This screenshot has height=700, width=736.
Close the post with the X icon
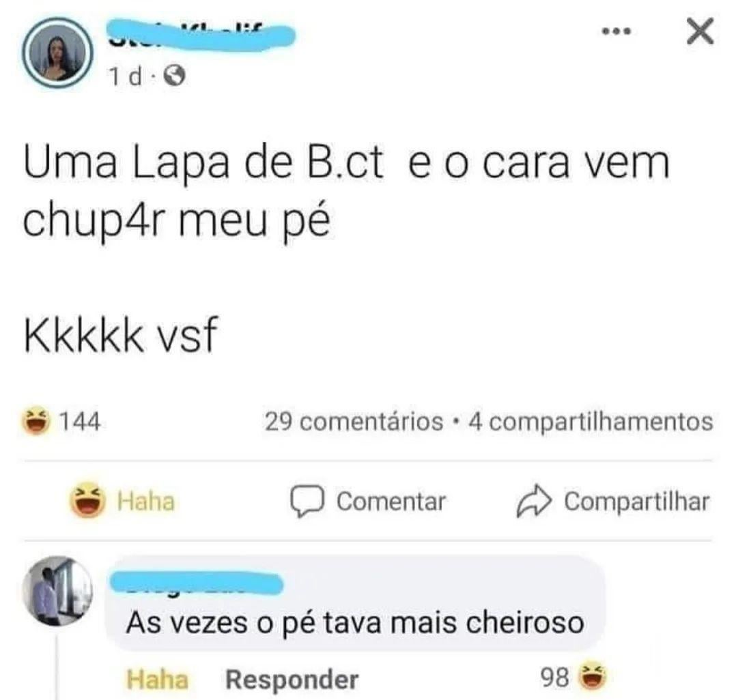700,31
